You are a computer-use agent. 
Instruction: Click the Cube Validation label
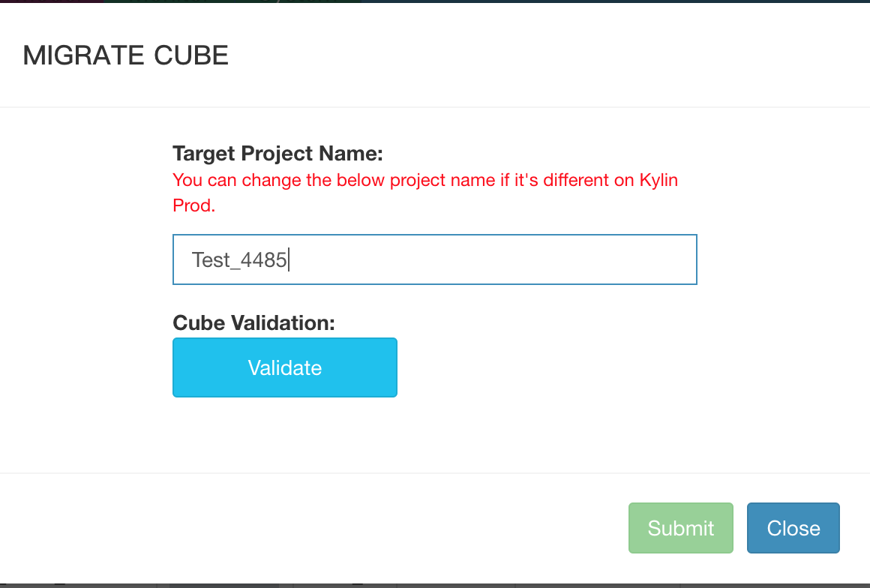click(253, 322)
